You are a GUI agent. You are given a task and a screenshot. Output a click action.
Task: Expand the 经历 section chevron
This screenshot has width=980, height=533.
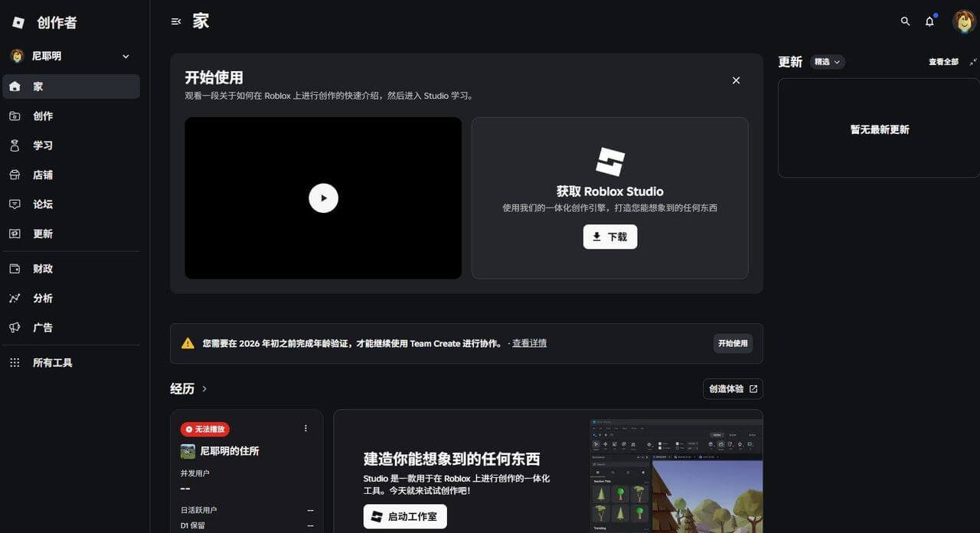[x=204, y=389]
